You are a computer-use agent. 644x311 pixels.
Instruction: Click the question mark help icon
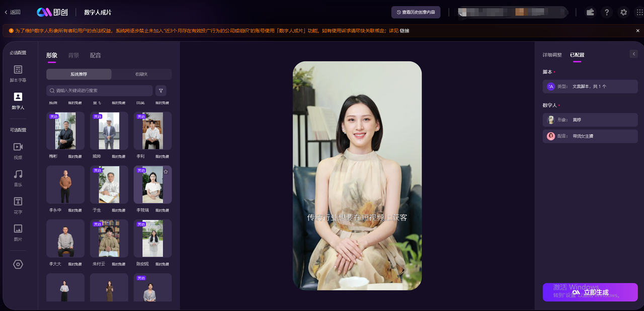(607, 13)
